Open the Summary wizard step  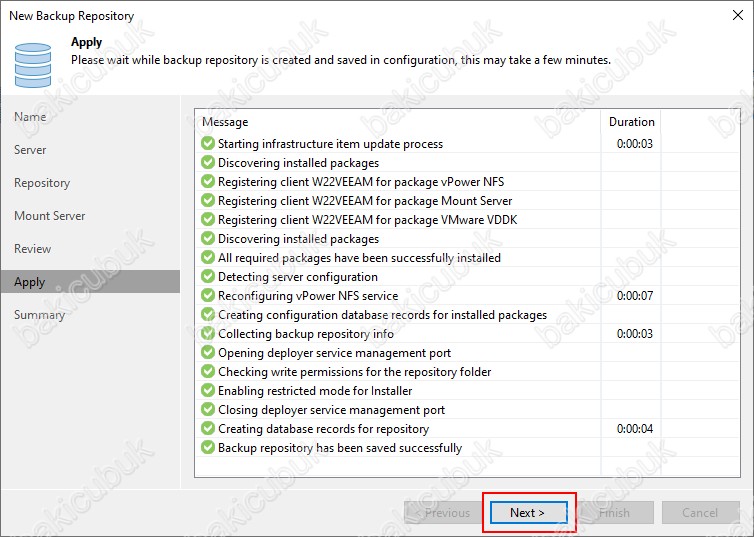click(x=39, y=315)
